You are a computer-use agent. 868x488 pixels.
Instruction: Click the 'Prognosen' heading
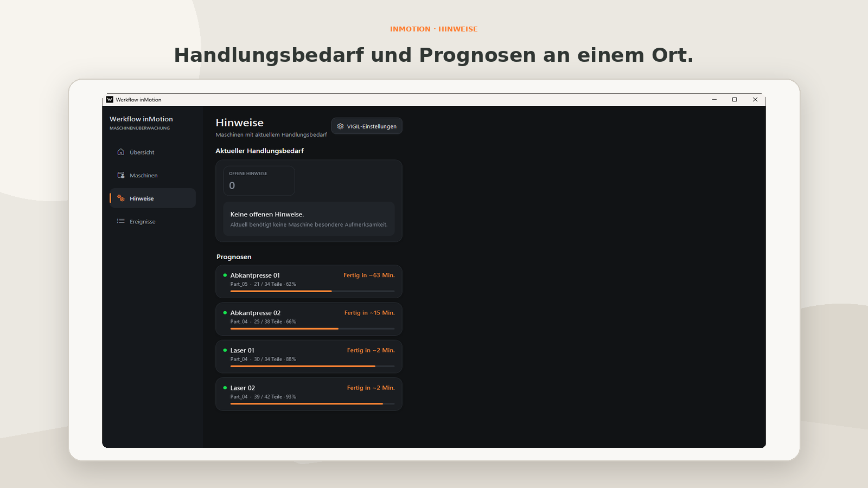234,257
